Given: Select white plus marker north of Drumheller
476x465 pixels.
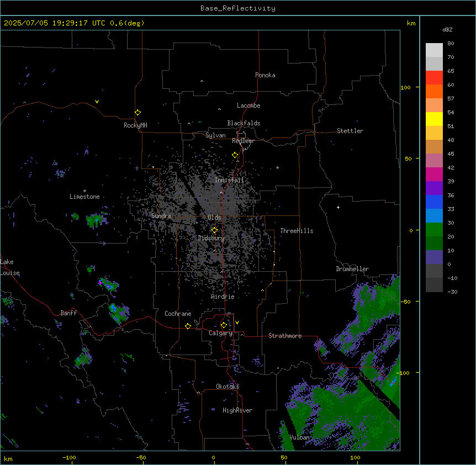Looking at the screenshot, I should click(x=338, y=207).
